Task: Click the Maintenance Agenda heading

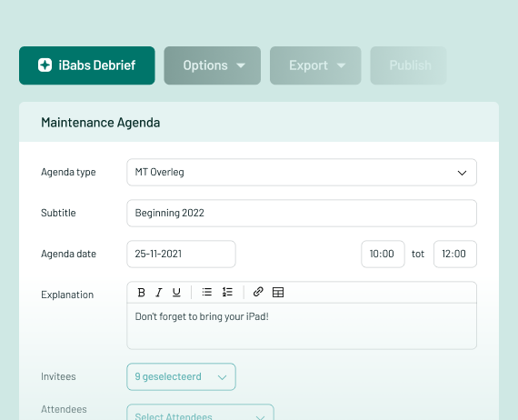Action: [101, 123]
